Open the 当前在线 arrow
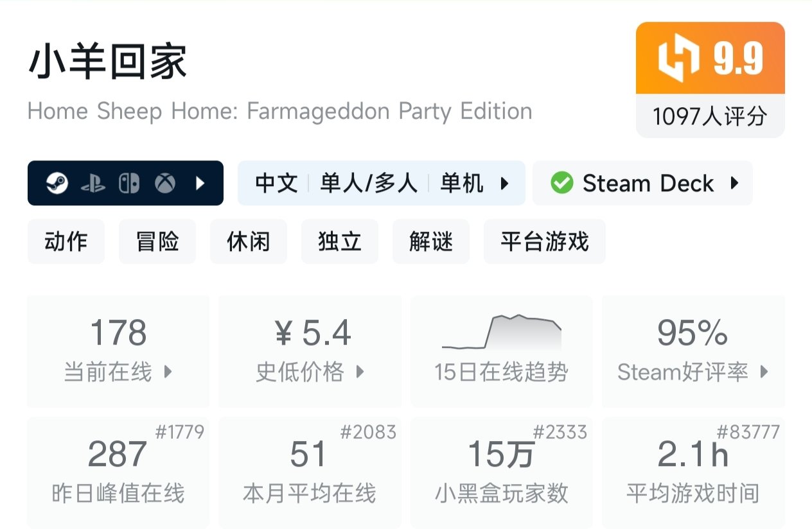The height and width of the screenshot is (529, 812). point(168,371)
